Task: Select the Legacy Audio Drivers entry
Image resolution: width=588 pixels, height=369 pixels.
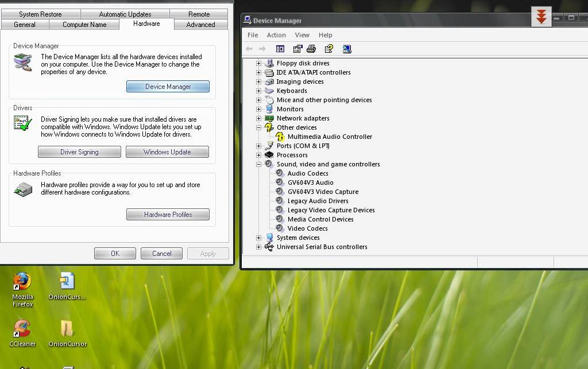Action: 318,201
